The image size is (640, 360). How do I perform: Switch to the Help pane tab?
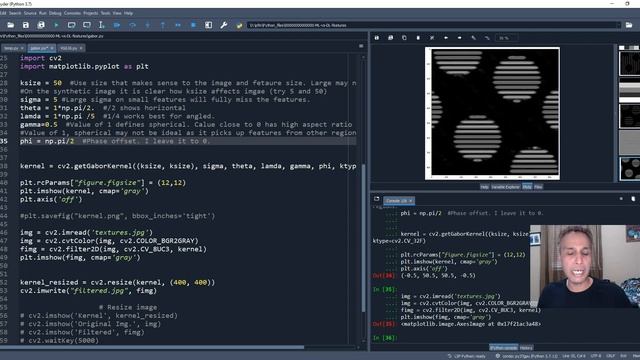tap(484, 187)
